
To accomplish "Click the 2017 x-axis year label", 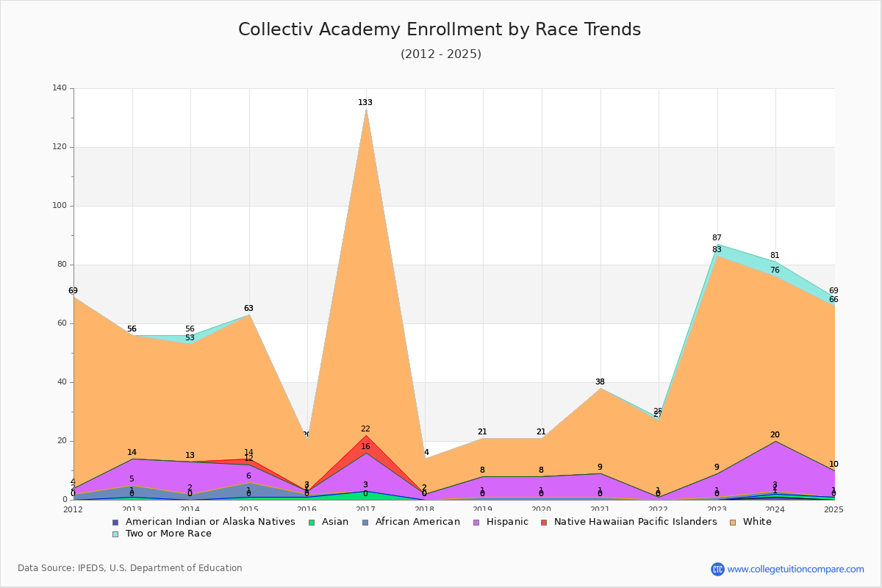I will pyautogui.click(x=365, y=509).
